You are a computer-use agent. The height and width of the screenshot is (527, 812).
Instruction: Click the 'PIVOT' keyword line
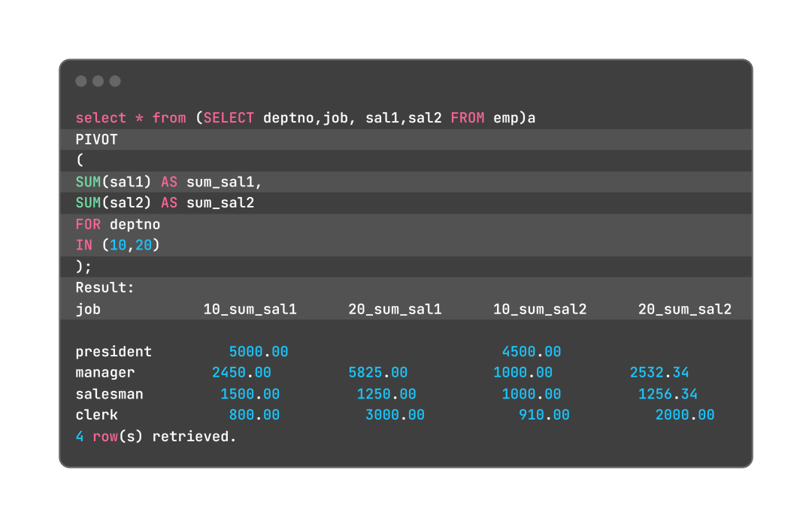96,139
